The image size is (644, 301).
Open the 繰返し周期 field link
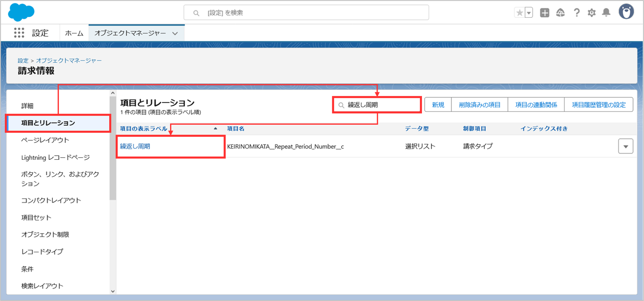coord(135,146)
